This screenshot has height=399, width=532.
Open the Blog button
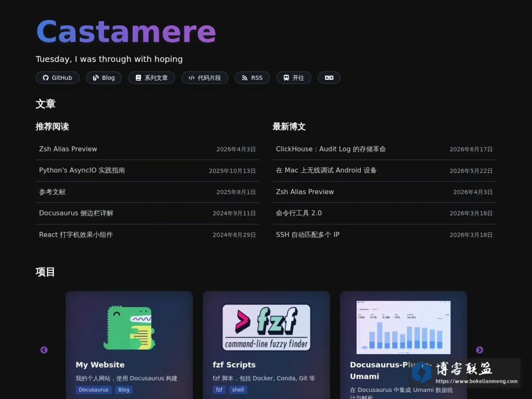[x=104, y=78]
